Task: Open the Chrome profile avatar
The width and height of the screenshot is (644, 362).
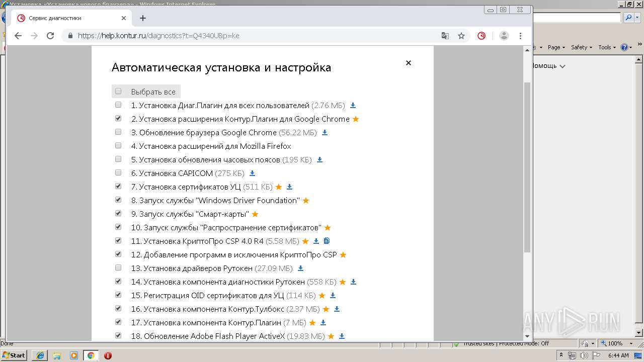Action: tap(504, 36)
